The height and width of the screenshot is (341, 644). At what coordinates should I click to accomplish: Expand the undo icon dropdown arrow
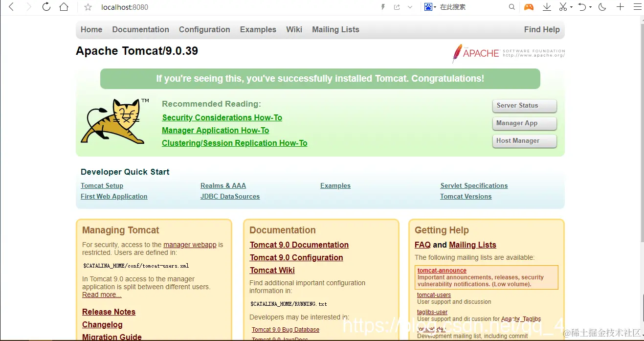click(590, 7)
